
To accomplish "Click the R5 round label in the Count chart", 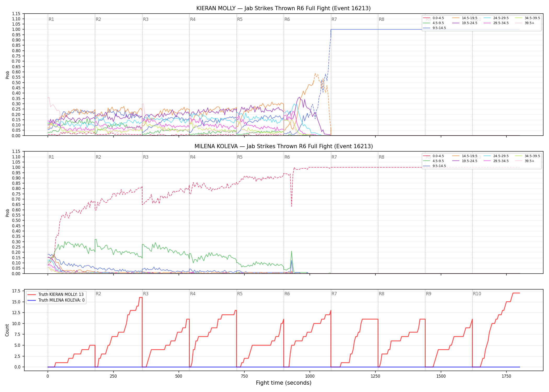I will (x=240, y=294).
